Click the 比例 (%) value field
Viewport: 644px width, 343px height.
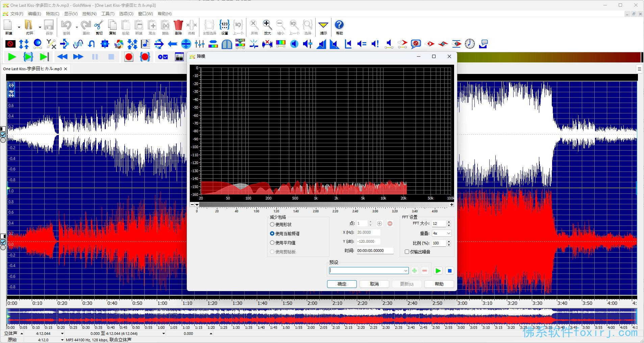(x=439, y=243)
